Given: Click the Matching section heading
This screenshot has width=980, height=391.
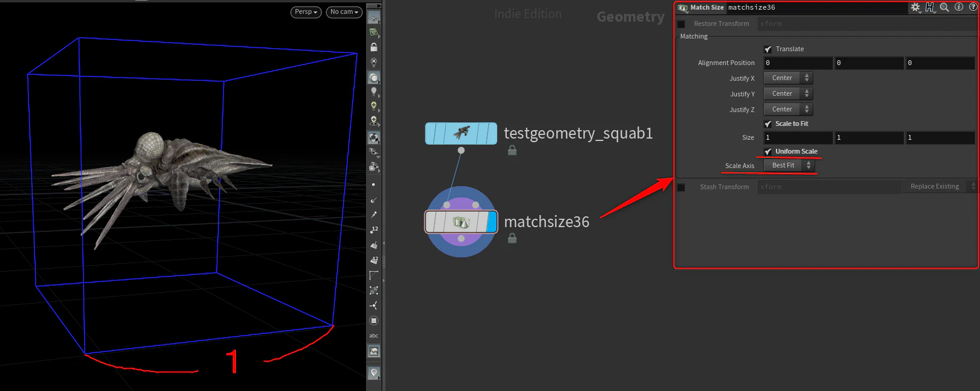Looking at the screenshot, I should pos(694,36).
